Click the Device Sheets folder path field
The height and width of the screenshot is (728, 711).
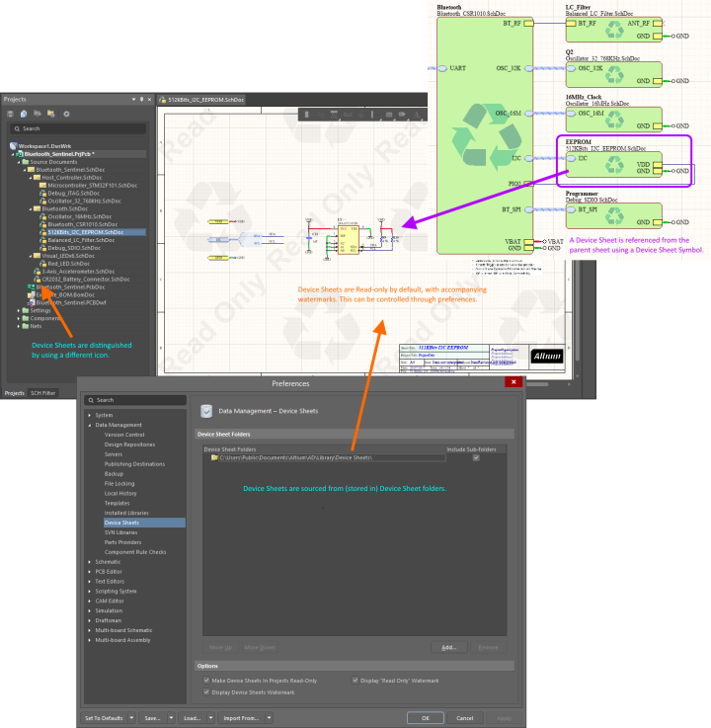pos(332,457)
